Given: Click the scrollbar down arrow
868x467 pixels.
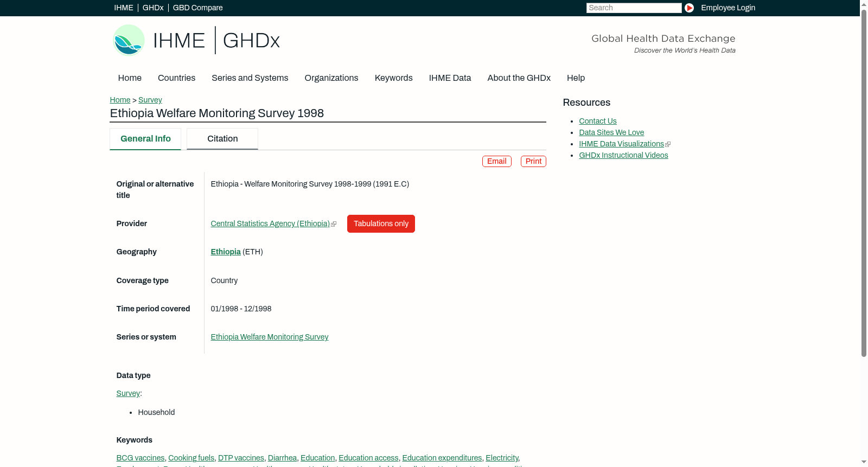Looking at the screenshot, I should tap(864, 463).
